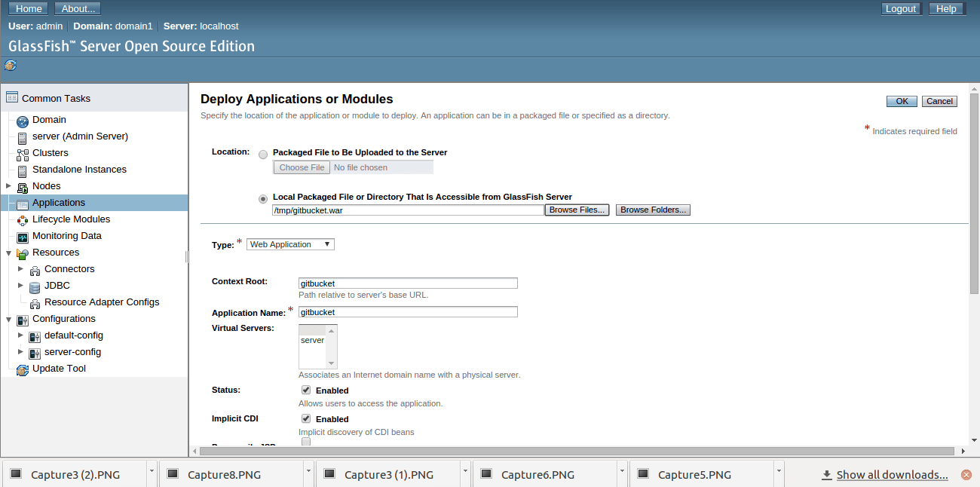Collapse the Resources tree node
The height and width of the screenshot is (487, 980).
point(9,253)
